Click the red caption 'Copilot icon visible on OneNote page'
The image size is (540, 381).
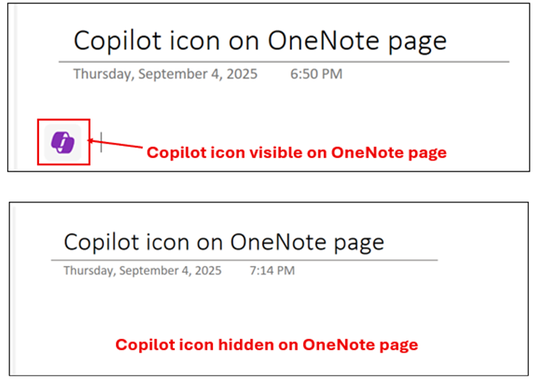[297, 153]
